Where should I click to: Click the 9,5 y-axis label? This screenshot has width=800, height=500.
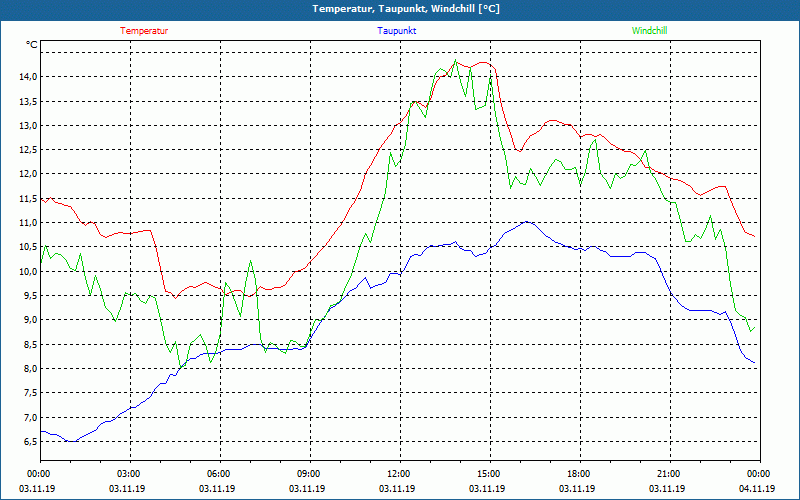click(x=30, y=295)
